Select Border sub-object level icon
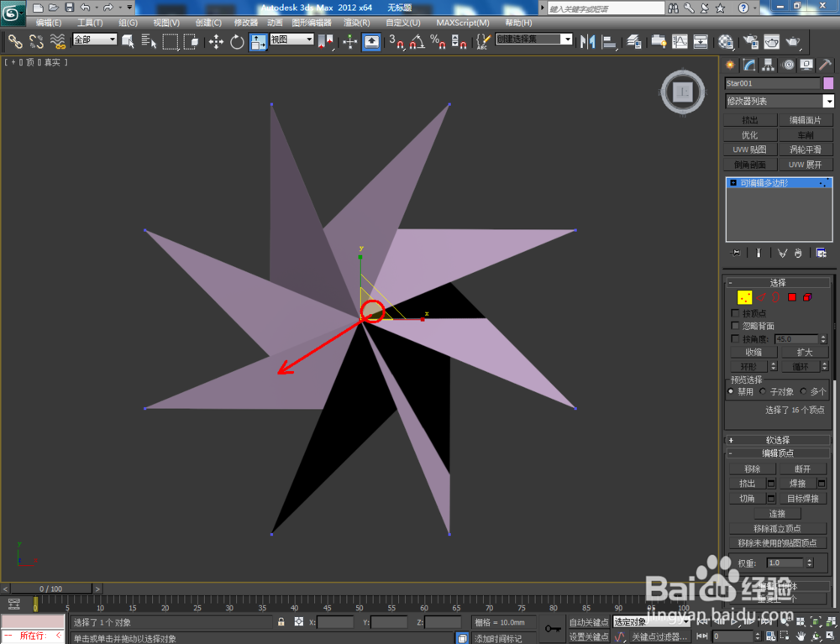This screenshot has width=840, height=644. click(x=775, y=297)
